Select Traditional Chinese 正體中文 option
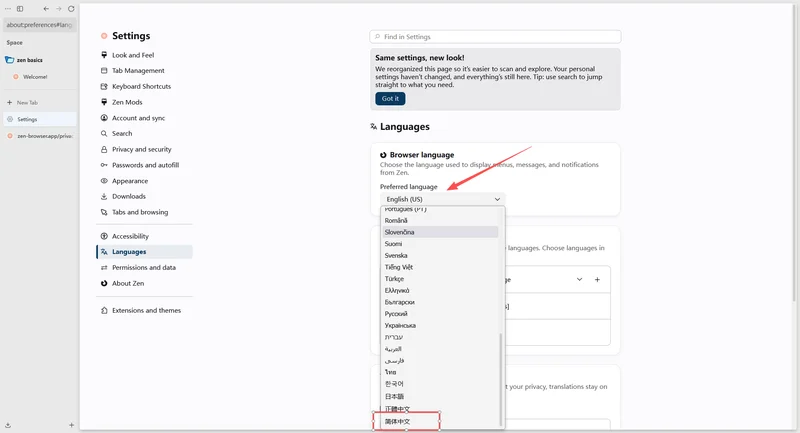The image size is (800, 433). (x=440, y=409)
